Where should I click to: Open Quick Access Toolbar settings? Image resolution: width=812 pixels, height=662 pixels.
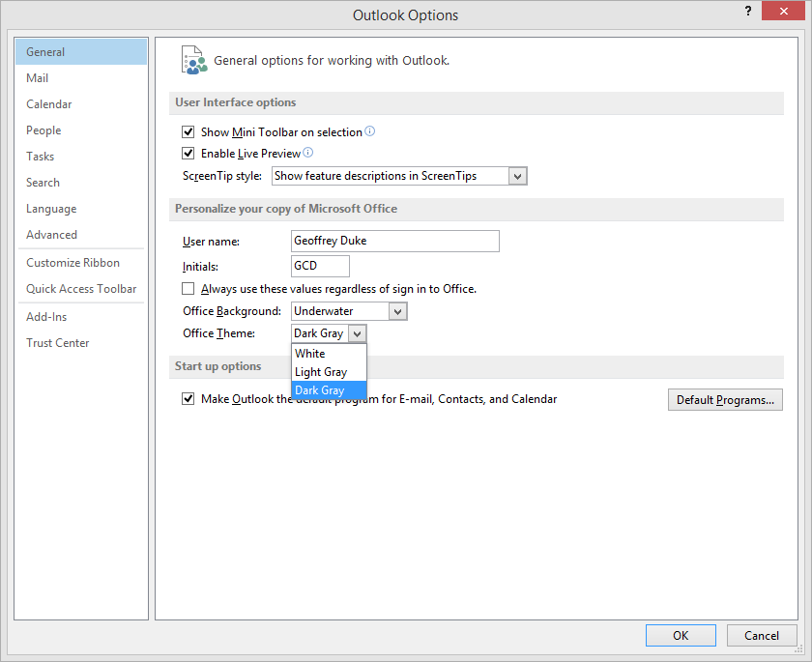click(x=81, y=289)
